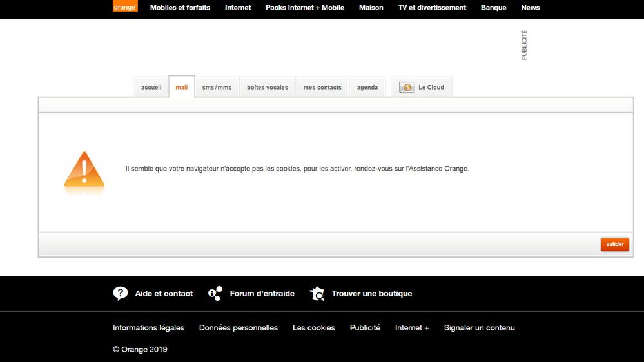Open the Mobiles et forfaits menu
The height and width of the screenshot is (362, 644).
coord(180,7)
